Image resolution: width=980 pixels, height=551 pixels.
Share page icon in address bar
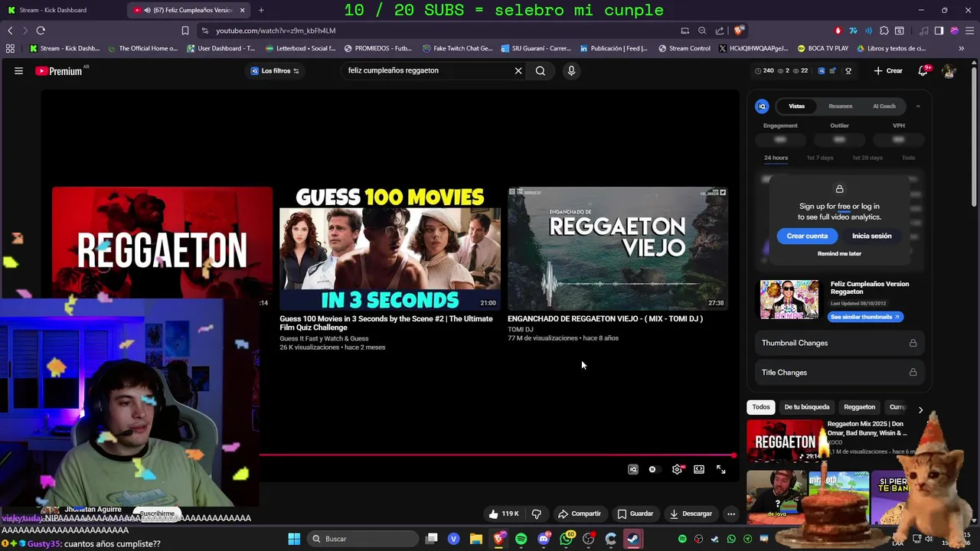pyautogui.click(x=720, y=31)
